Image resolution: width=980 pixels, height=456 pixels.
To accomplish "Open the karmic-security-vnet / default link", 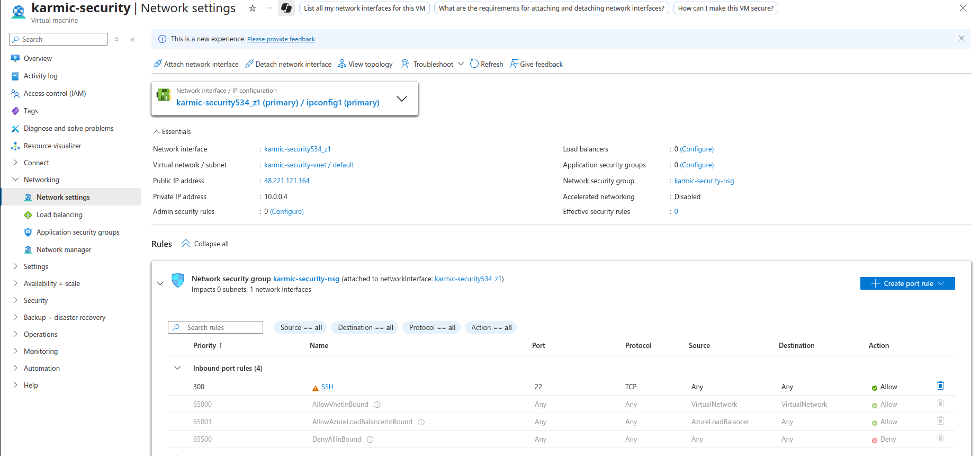I will (x=309, y=165).
